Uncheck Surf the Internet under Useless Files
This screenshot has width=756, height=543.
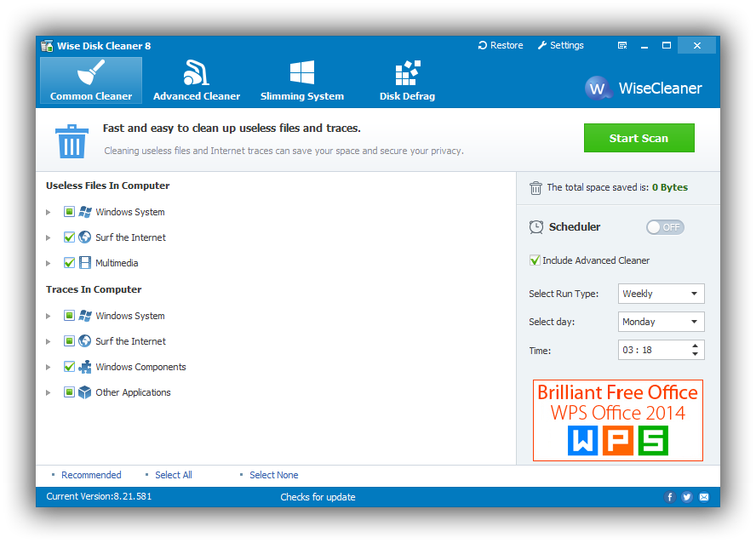[70, 237]
